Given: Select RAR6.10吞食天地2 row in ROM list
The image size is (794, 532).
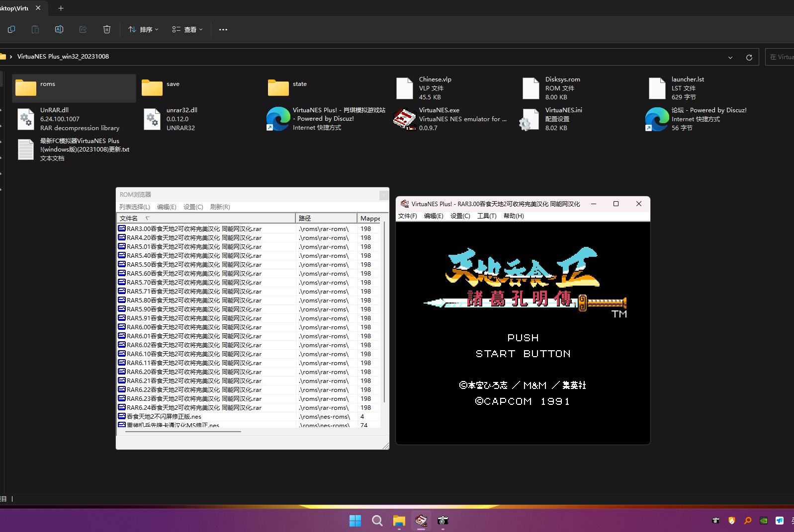Looking at the screenshot, I should click(x=249, y=354).
